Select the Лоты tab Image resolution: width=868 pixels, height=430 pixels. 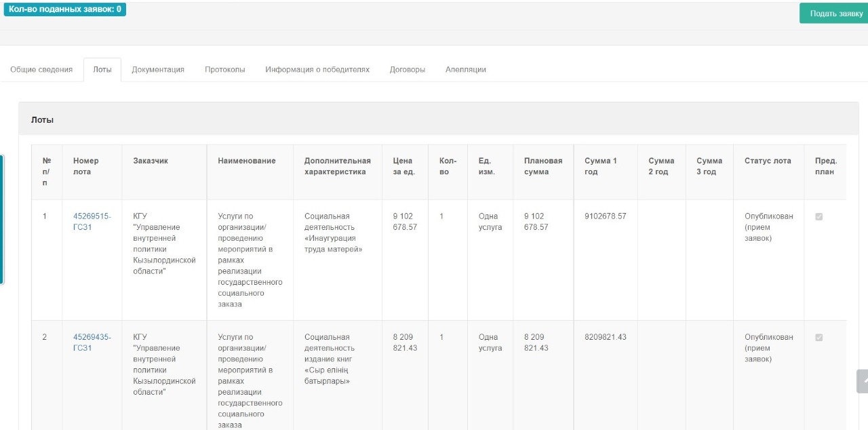point(102,70)
